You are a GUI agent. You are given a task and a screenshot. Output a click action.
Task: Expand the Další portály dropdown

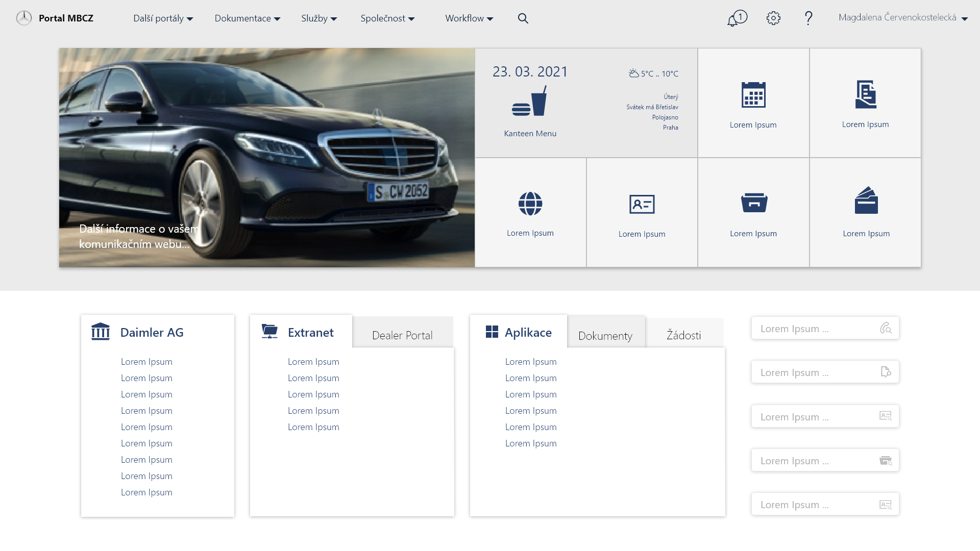tap(163, 18)
